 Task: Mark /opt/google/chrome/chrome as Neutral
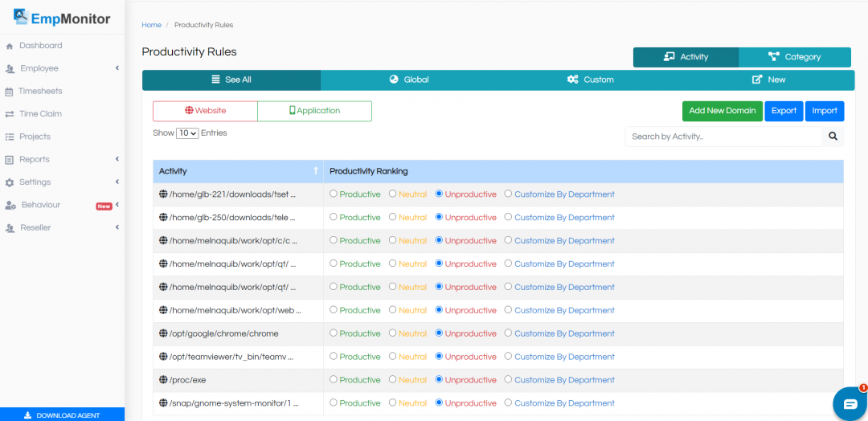[x=392, y=333]
